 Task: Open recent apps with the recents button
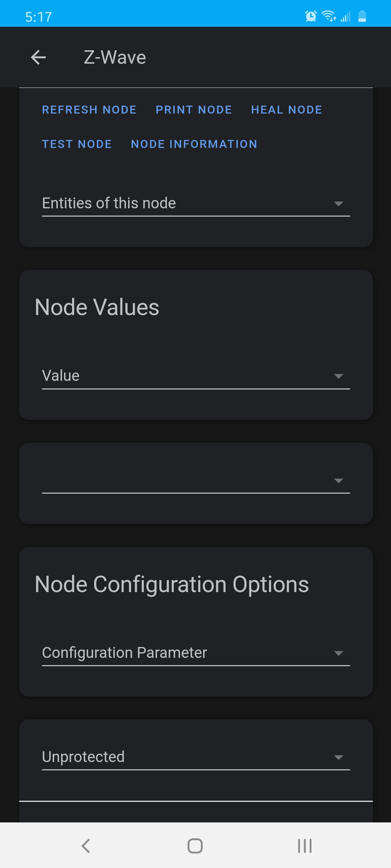(304, 846)
